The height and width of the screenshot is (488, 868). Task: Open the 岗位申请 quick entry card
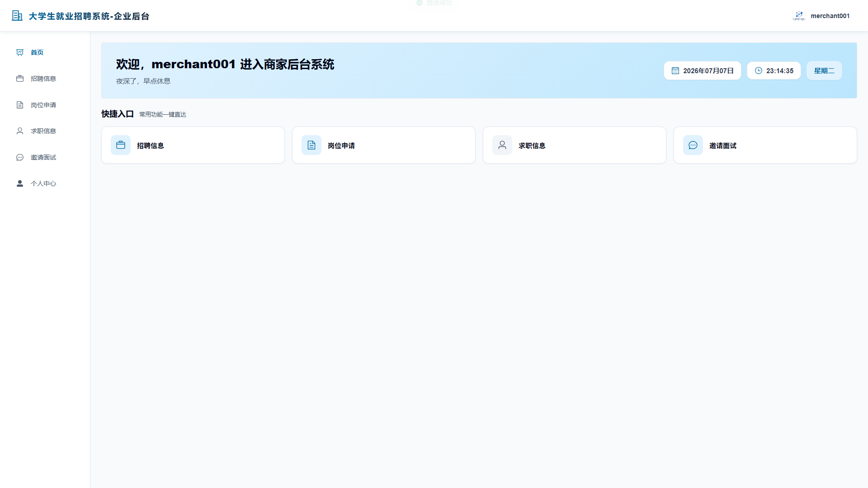384,145
